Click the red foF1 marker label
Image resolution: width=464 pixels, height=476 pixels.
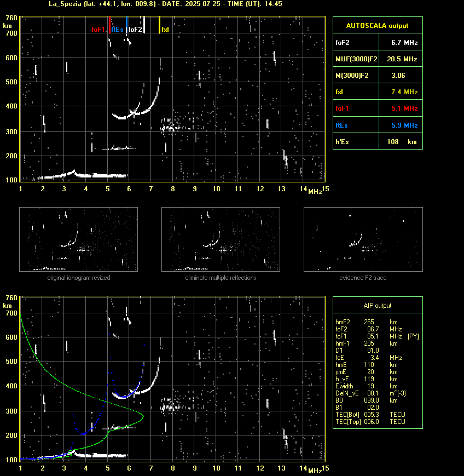pos(98,30)
